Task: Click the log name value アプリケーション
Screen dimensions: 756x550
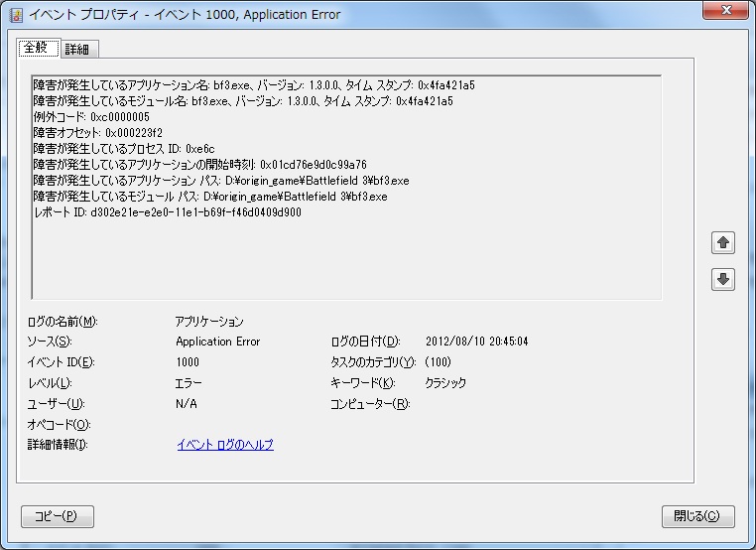Action: 209,322
